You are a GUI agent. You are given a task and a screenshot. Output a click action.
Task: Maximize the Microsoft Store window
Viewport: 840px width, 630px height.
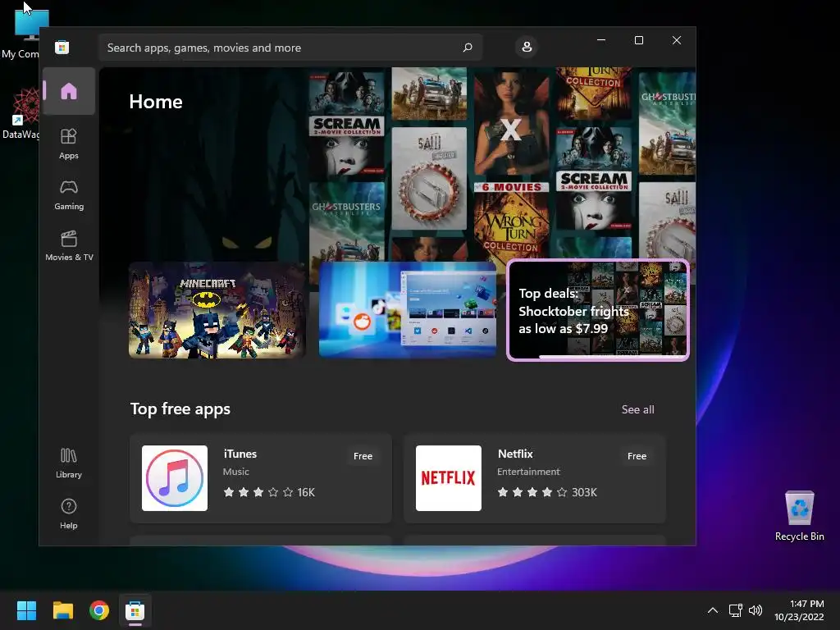[638, 40]
